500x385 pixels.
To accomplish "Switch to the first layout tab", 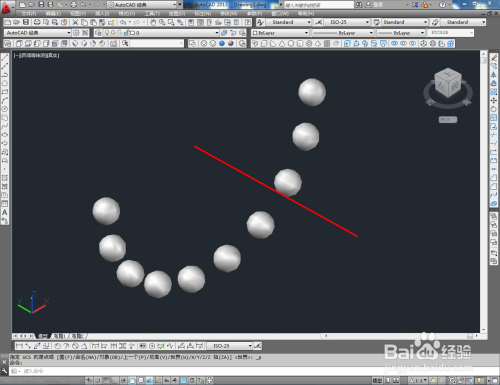I will [x=60, y=336].
